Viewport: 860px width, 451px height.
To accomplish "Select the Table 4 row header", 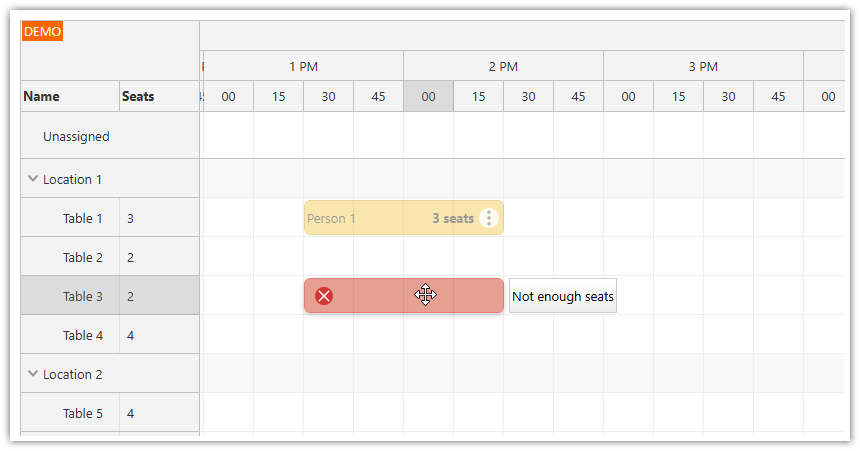I will coord(82,335).
